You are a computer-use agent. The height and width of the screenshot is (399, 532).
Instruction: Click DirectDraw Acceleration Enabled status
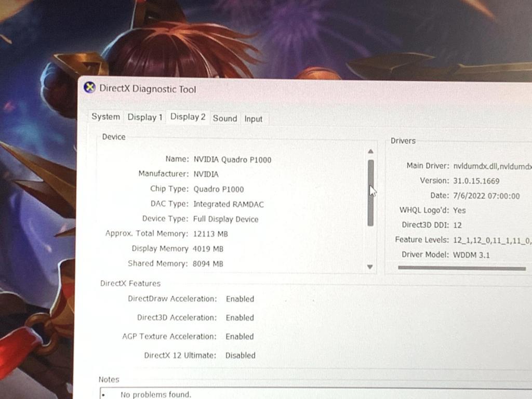(x=240, y=299)
